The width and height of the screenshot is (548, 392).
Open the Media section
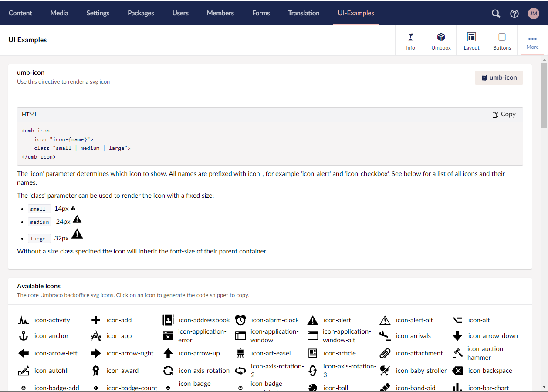59,13
